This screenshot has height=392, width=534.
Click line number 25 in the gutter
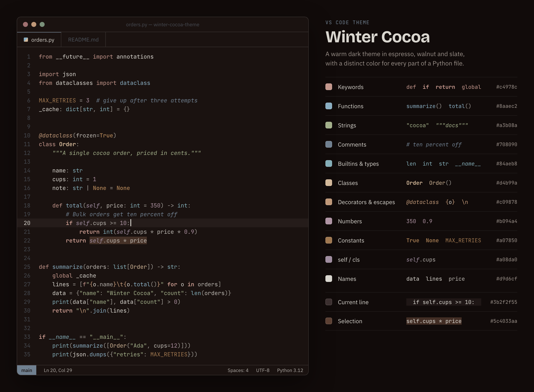tap(27, 267)
